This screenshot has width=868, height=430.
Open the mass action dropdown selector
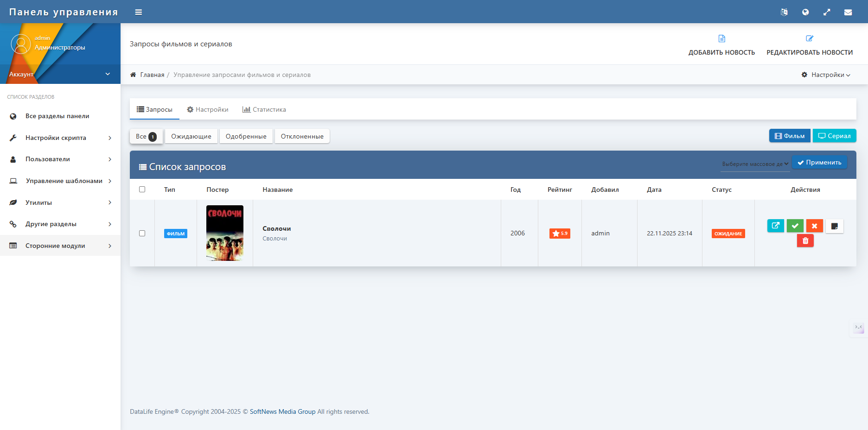(755, 164)
